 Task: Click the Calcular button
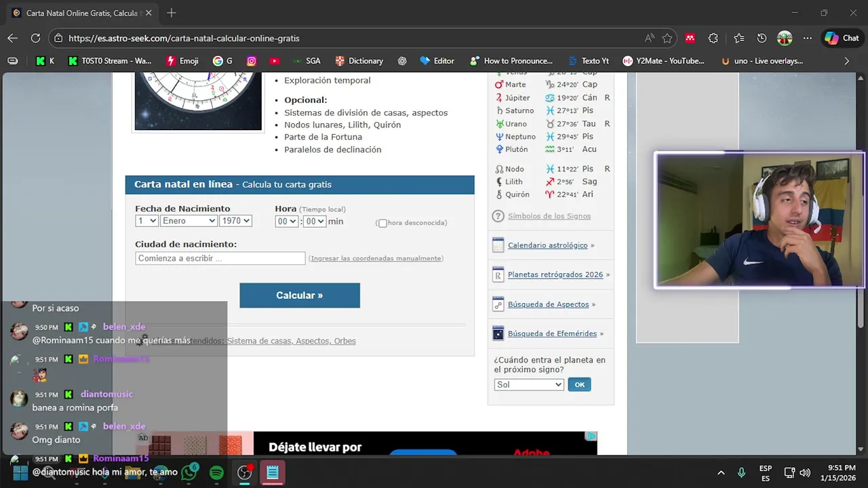tap(300, 296)
